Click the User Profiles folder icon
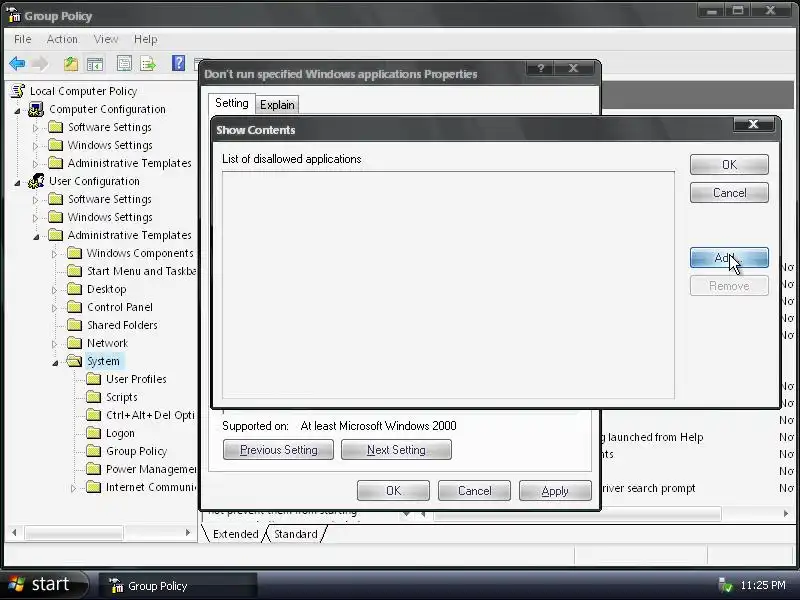The width and height of the screenshot is (800, 600). (93, 379)
